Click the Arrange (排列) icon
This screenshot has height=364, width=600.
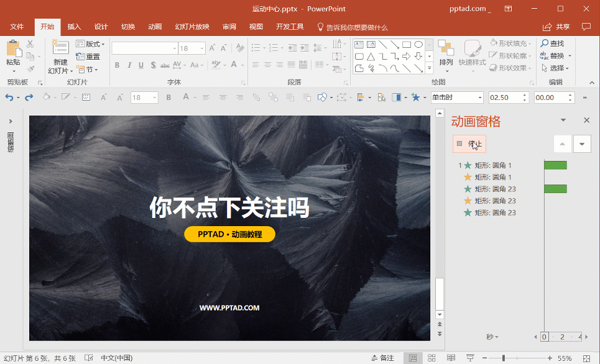pos(446,48)
